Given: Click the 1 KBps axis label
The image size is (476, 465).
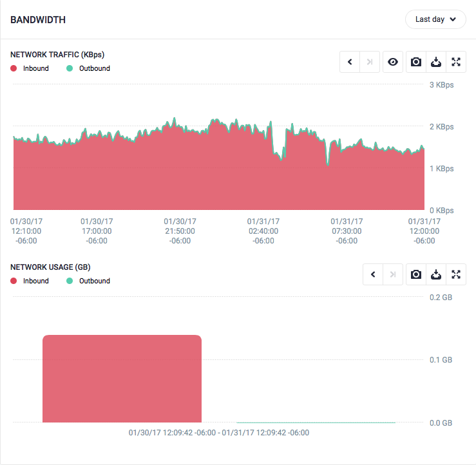Looking at the screenshot, I should coord(441,169).
